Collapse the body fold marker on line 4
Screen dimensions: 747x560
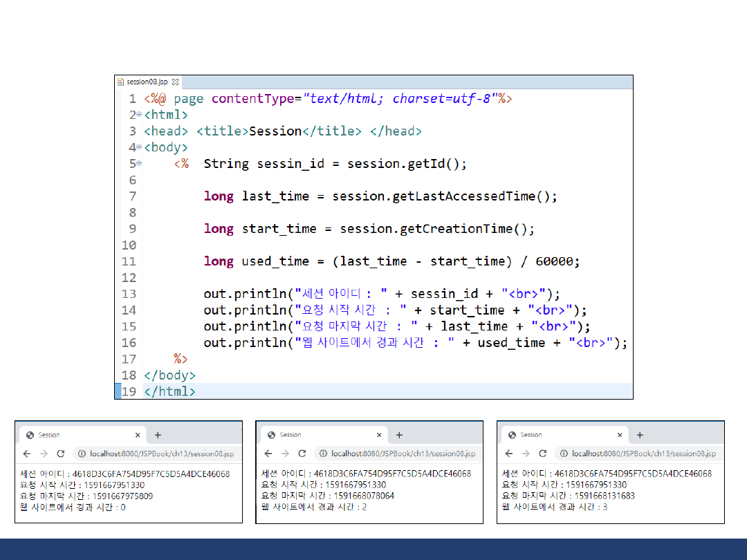tap(139, 147)
